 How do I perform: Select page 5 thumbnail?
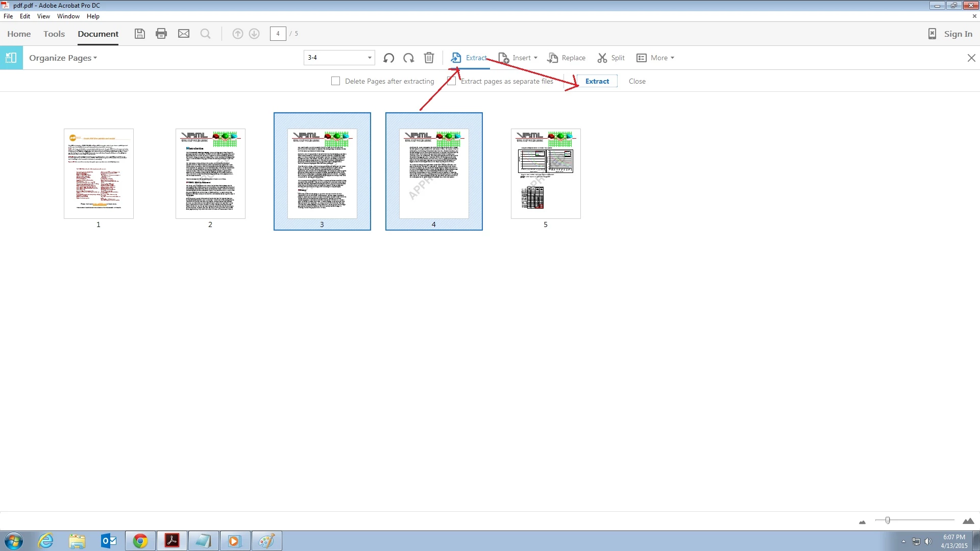pyautogui.click(x=545, y=173)
